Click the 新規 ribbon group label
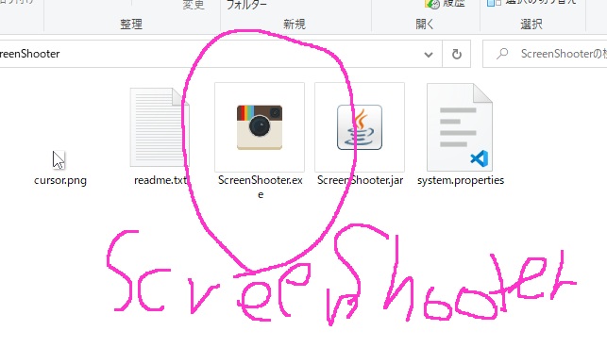This screenshot has width=607, height=364. [295, 25]
